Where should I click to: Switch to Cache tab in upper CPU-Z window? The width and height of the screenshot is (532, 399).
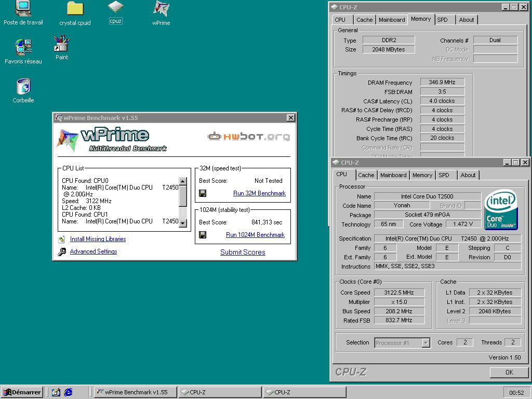365,20
